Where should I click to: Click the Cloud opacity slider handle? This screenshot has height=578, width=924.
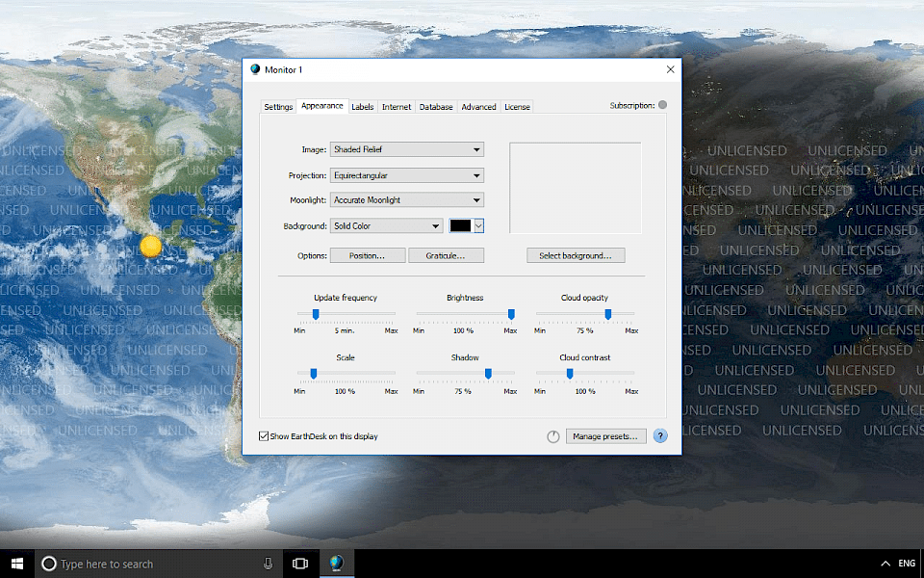(x=608, y=314)
